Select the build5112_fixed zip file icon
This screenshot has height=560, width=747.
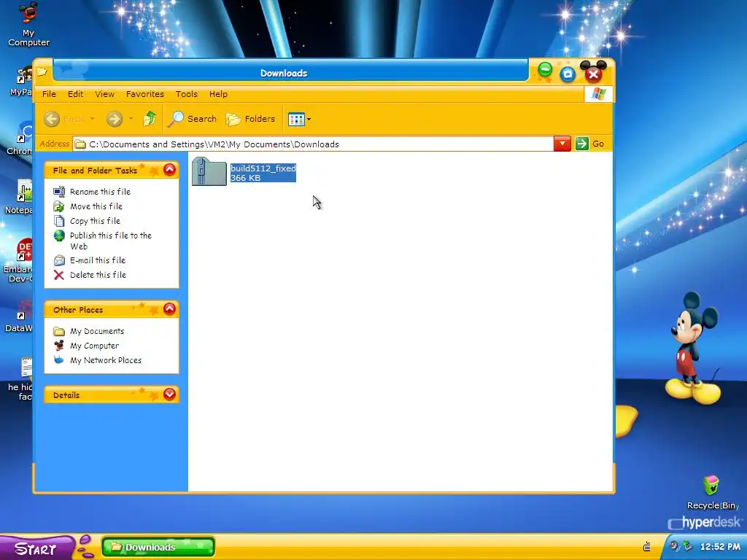pos(209,171)
